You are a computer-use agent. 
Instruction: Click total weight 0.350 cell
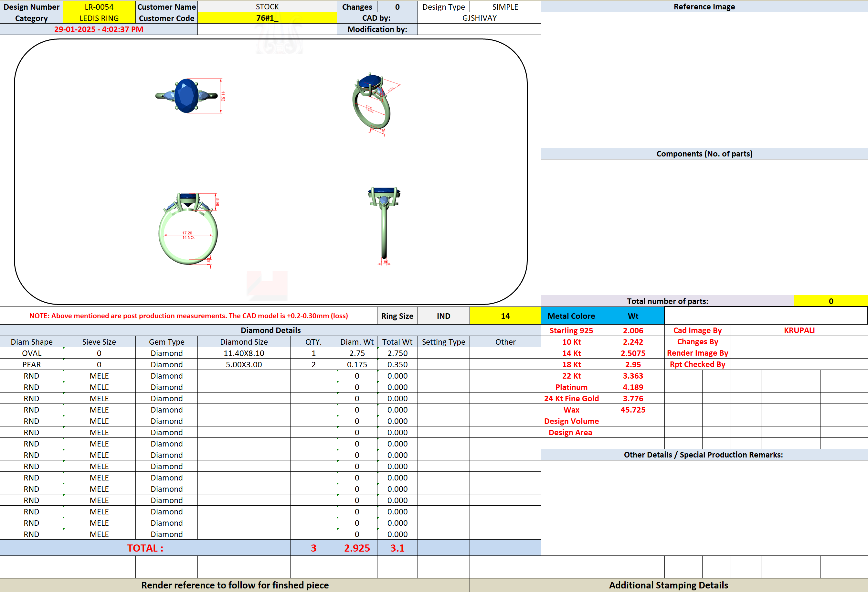(397, 364)
